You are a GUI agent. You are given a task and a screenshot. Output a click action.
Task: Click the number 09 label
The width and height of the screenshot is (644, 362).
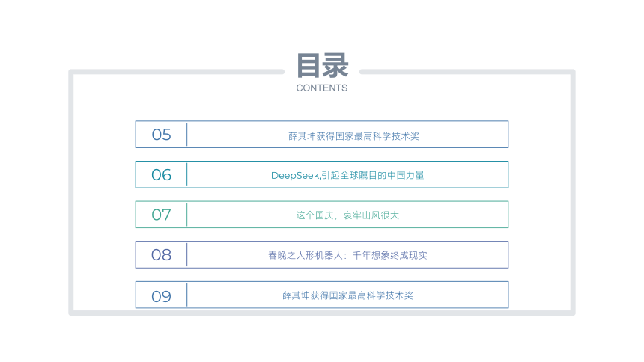point(161,296)
